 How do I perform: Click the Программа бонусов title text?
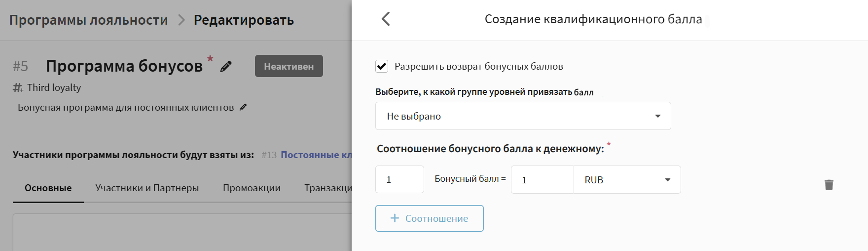click(124, 66)
